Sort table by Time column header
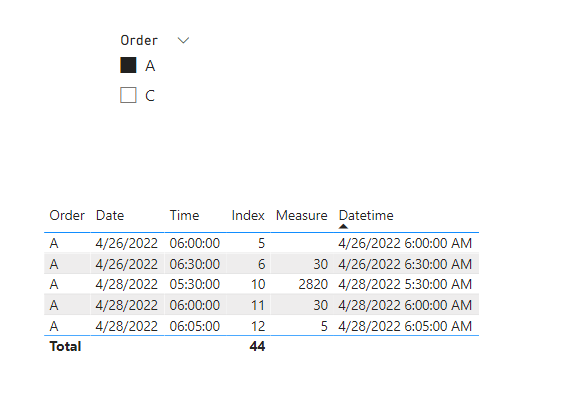Screen dimensions: 588x404 point(184,215)
